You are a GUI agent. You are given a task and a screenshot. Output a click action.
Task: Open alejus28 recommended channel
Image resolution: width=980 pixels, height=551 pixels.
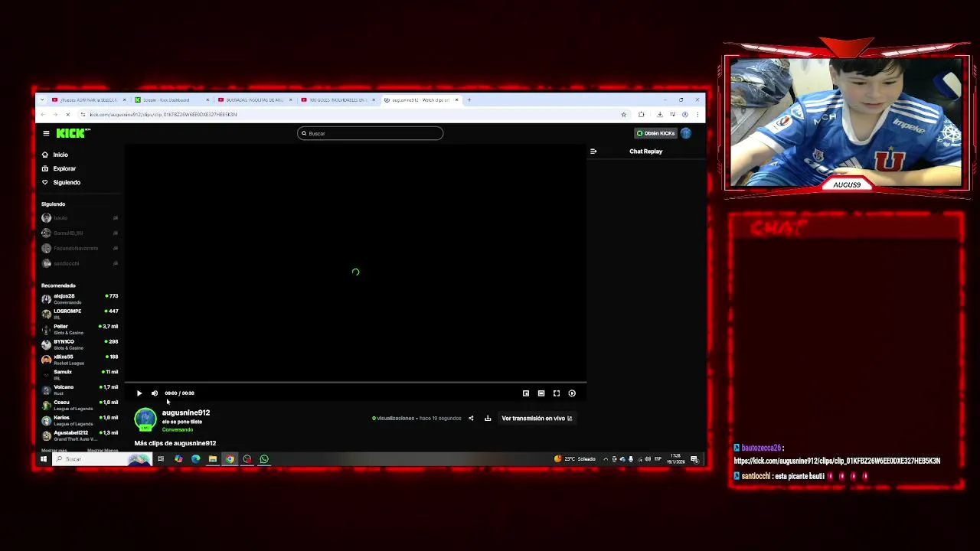point(80,298)
